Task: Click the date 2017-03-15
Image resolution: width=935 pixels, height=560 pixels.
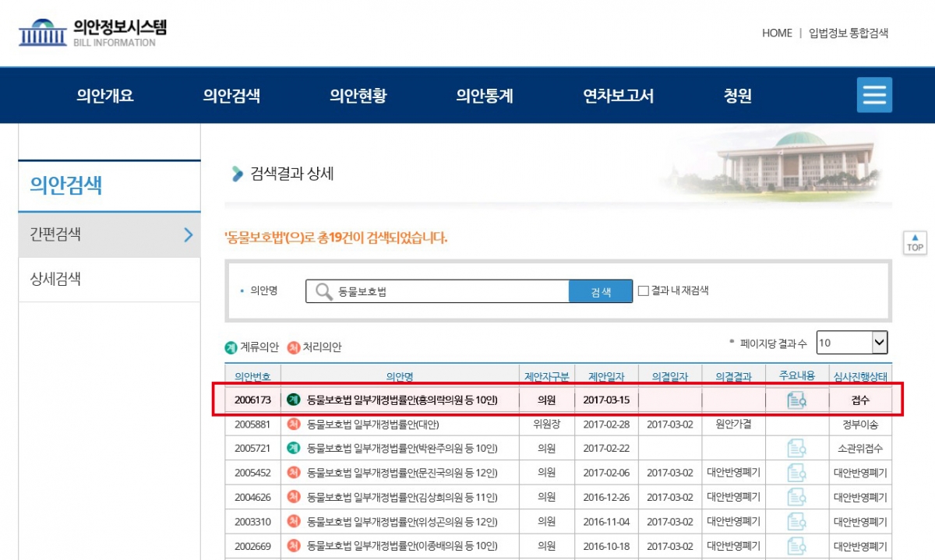Action: (x=606, y=400)
